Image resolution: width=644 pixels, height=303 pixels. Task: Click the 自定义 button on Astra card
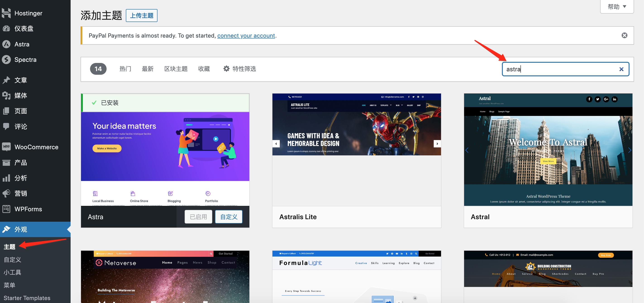[x=229, y=217]
